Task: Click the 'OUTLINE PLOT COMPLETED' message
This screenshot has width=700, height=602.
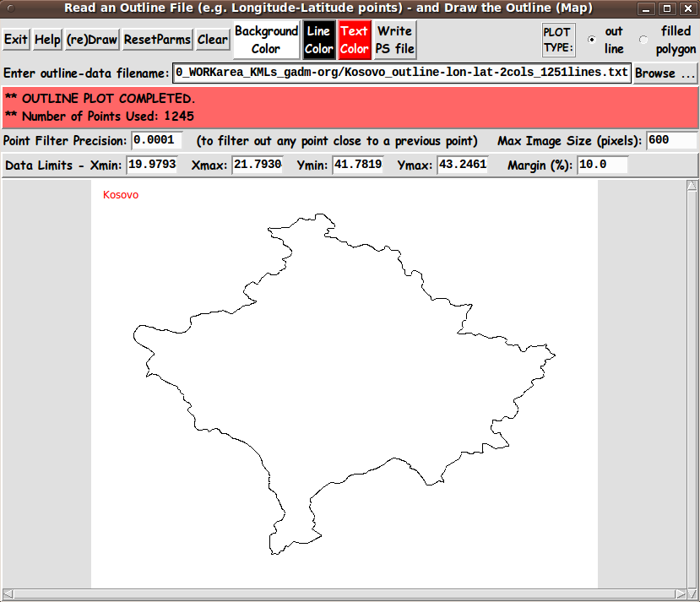Action: [x=100, y=99]
